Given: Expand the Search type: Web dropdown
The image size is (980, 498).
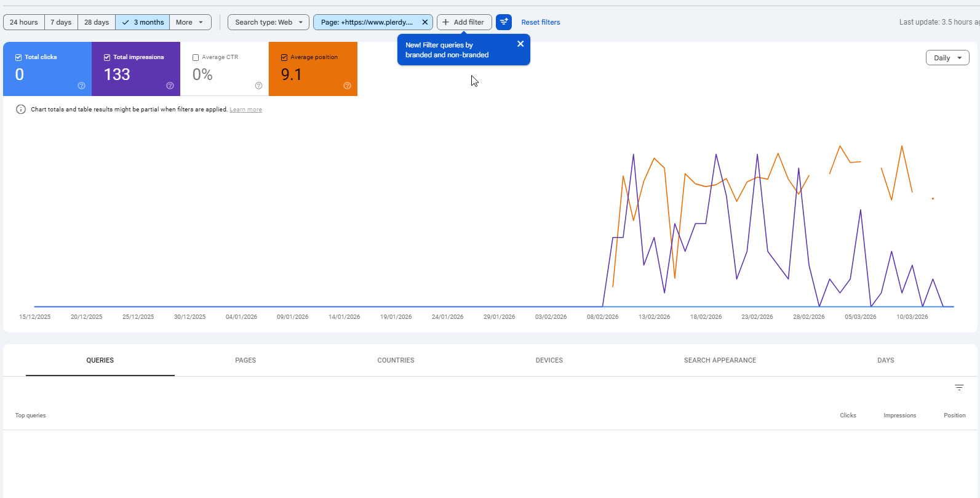Looking at the screenshot, I should coord(268,22).
